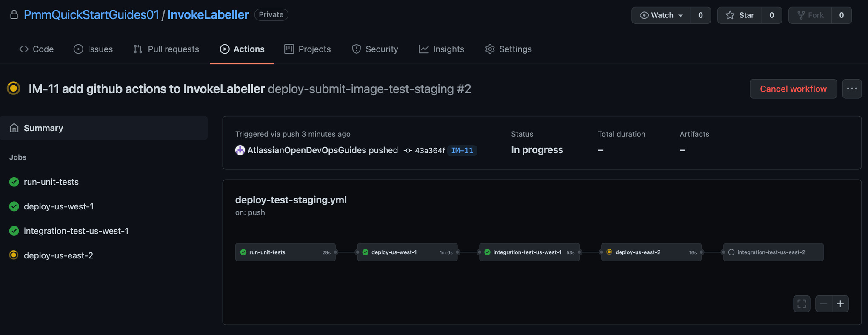Screen dimensions: 868x335
Task: Open the three-dots workflow options menu
Action: [852, 89]
